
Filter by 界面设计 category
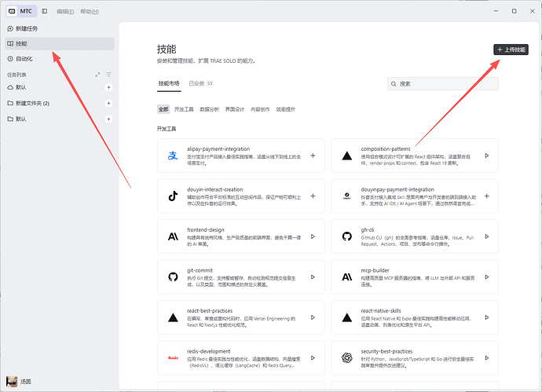(235, 109)
